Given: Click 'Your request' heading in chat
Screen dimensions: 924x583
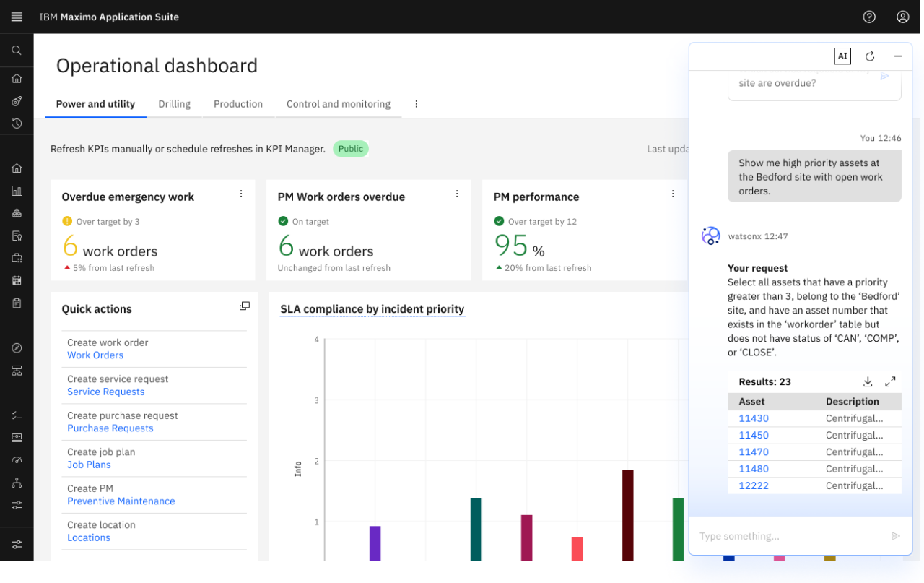Looking at the screenshot, I should click(758, 268).
